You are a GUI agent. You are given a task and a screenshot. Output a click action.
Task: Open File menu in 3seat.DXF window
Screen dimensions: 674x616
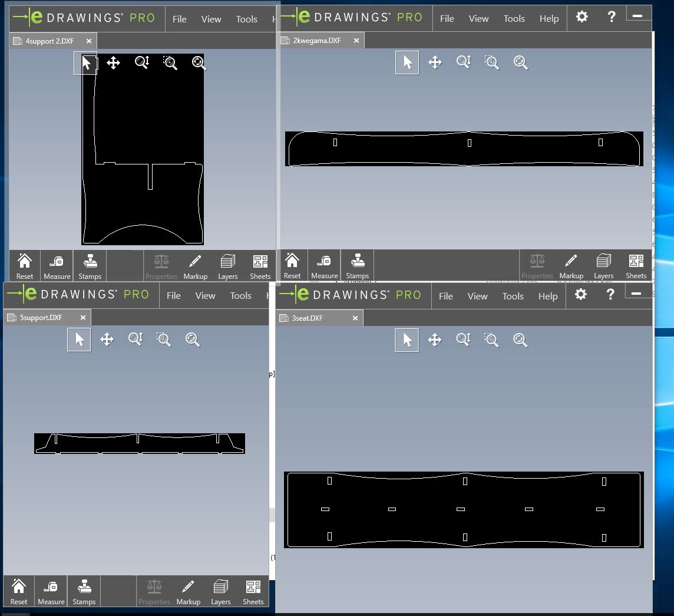click(445, 297)
